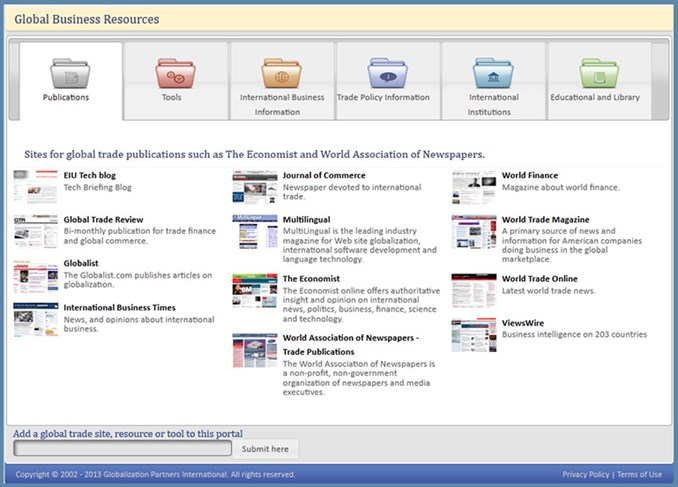Open the Terms of Use footer link
This screenshot has width=678, height=487.
(639, 474)
